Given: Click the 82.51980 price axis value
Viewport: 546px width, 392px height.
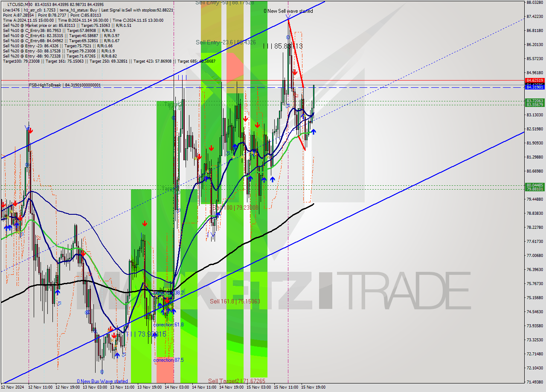Looking at the screenshot, I should tap(534, 129).
